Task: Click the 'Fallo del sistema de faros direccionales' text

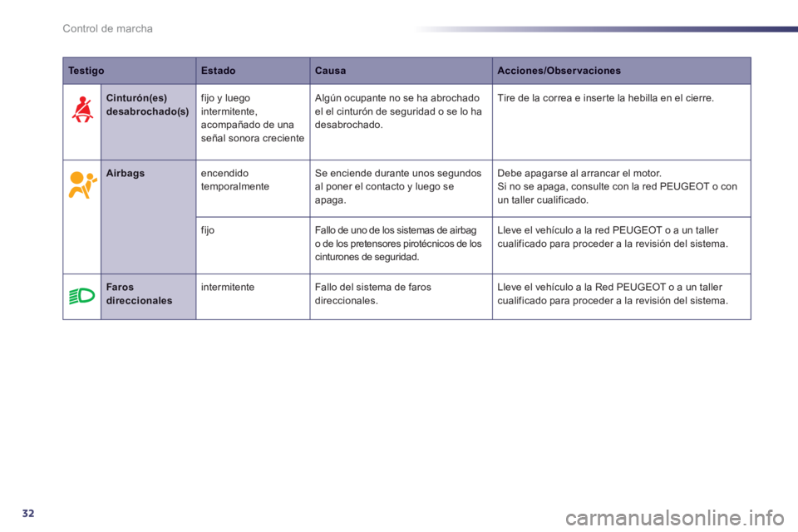Action: coord(373,293)
